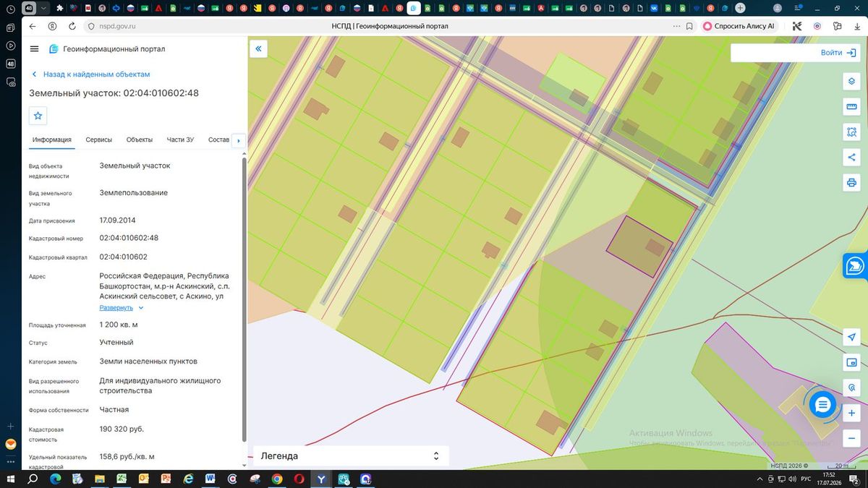Open the Yandex Browser taskbar icon
This screenshot has height=488, width=868.
[x=321, y=479]
